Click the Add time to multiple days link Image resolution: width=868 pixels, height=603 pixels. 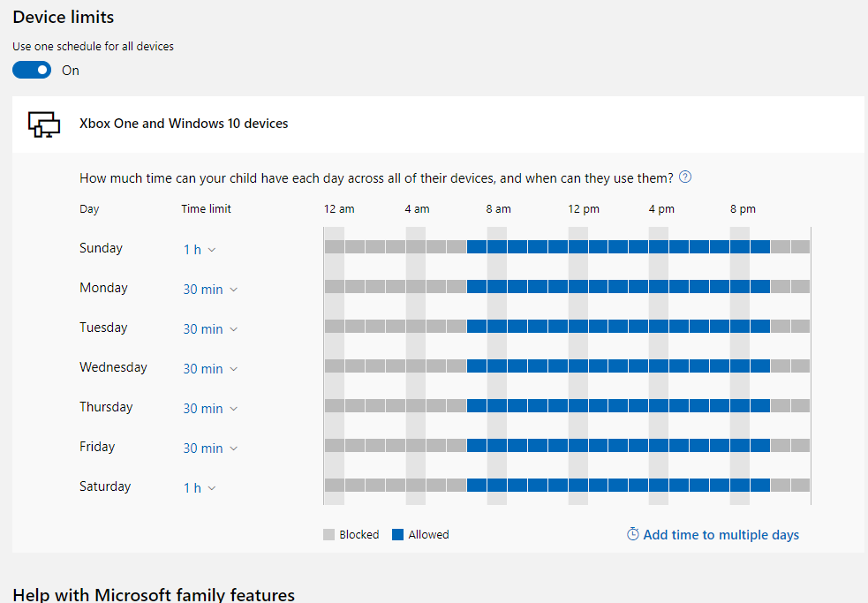(x=721, y=534)
